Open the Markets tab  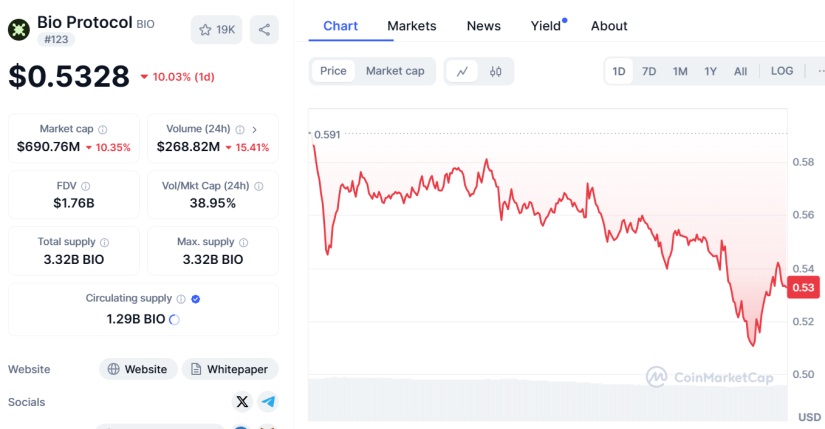point(412,26)
